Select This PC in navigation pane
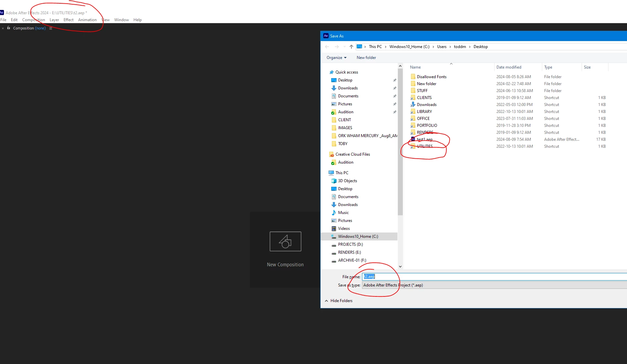Viewport: 627px width, 364px height. coord(341,173)
